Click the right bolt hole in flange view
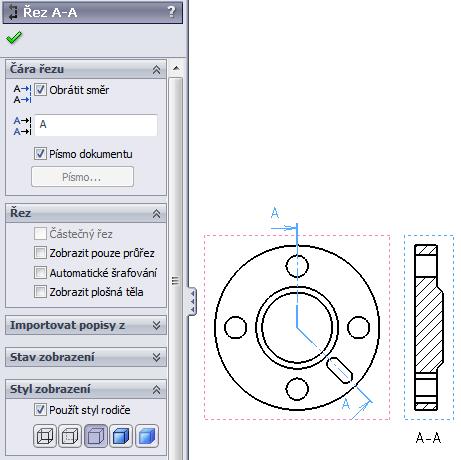This screenshot has height=460, width=461. coord(358,327)
